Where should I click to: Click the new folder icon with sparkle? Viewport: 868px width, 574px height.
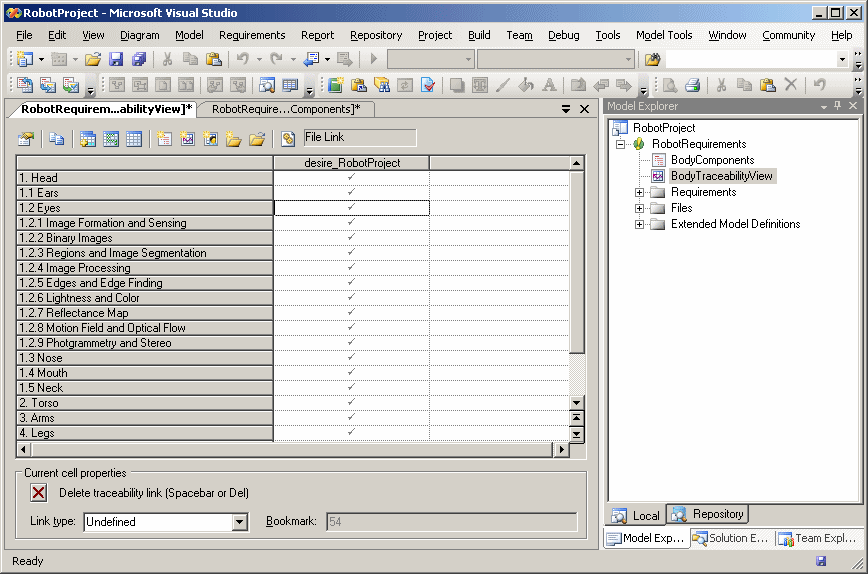tap(233, 138)
